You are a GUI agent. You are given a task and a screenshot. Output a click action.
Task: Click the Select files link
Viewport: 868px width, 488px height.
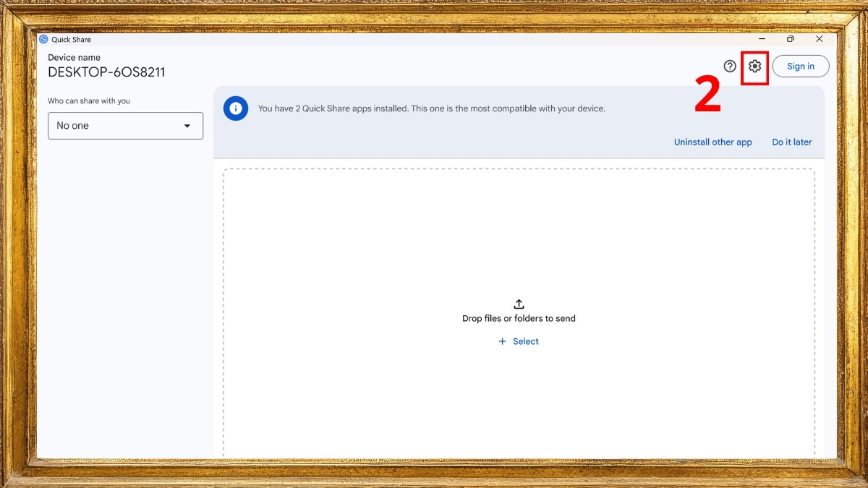coord(519,341)
